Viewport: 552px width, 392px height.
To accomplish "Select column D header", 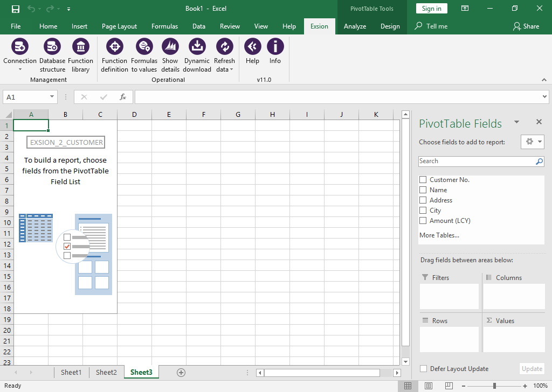I will point(134,115).
